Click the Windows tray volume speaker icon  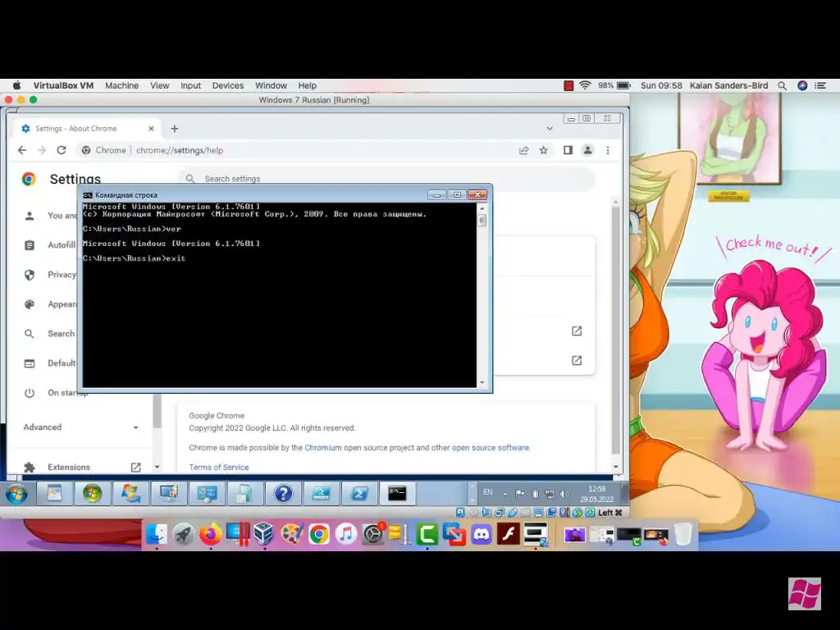pyautogui.click(x=564, y=494)
